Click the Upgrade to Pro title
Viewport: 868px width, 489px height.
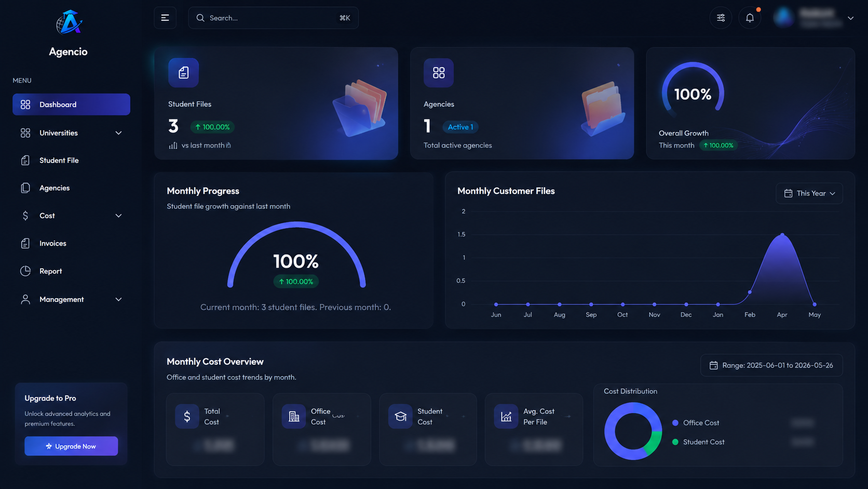(50, 398)
